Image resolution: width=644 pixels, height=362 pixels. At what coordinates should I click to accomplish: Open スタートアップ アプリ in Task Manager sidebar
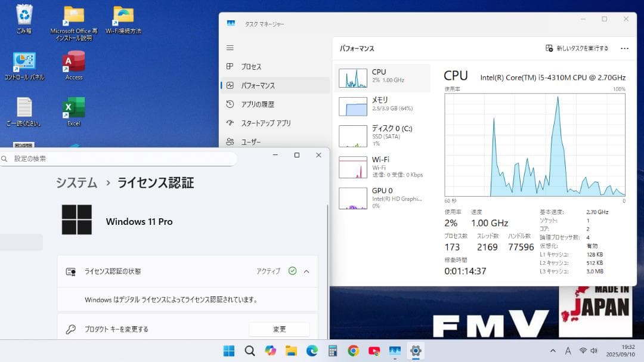click(275, 123)
